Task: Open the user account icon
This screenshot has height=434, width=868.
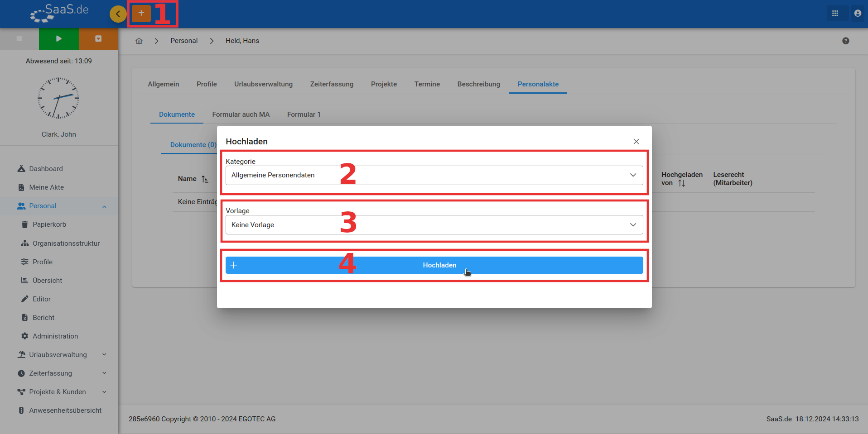Action: point(858,14)
